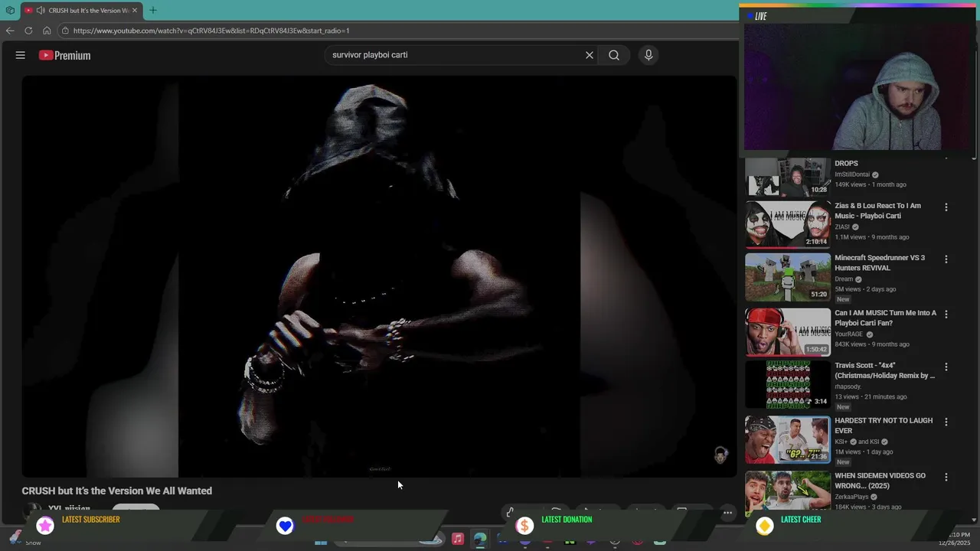Go back with the browser back arrow
The height and width of the screenshot is (551, 980).
10,31
